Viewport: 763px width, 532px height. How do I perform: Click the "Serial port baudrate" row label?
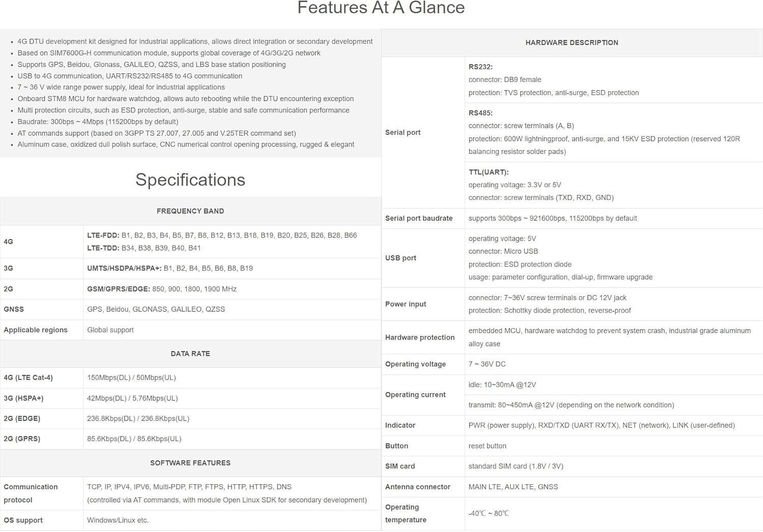419,218
